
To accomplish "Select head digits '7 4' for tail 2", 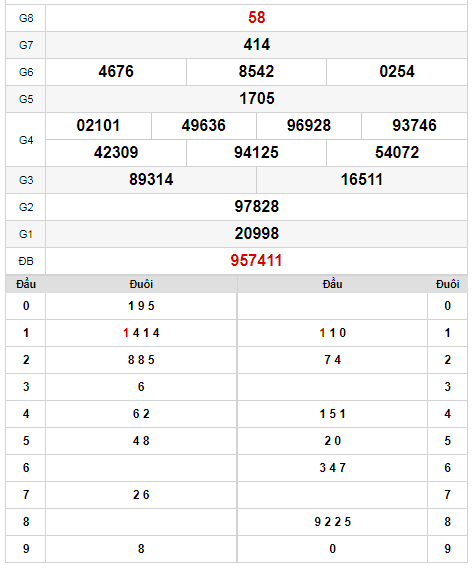I will click(x=332, y=360).
